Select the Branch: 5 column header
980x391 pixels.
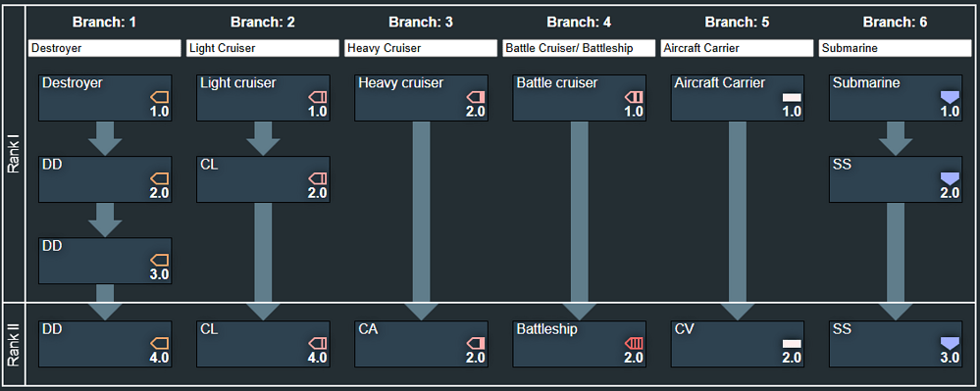point(737,23)
